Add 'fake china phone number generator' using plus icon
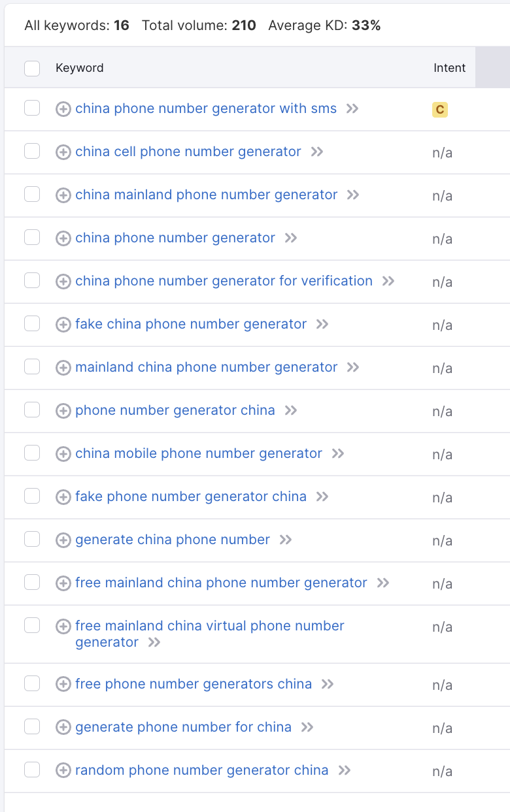 click(x=63, y=325)
